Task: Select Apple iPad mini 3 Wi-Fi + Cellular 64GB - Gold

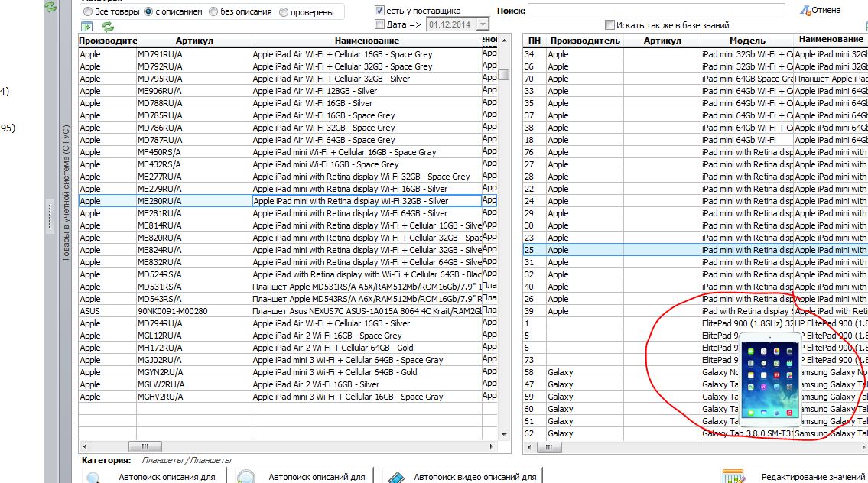Action: point(366,372)
